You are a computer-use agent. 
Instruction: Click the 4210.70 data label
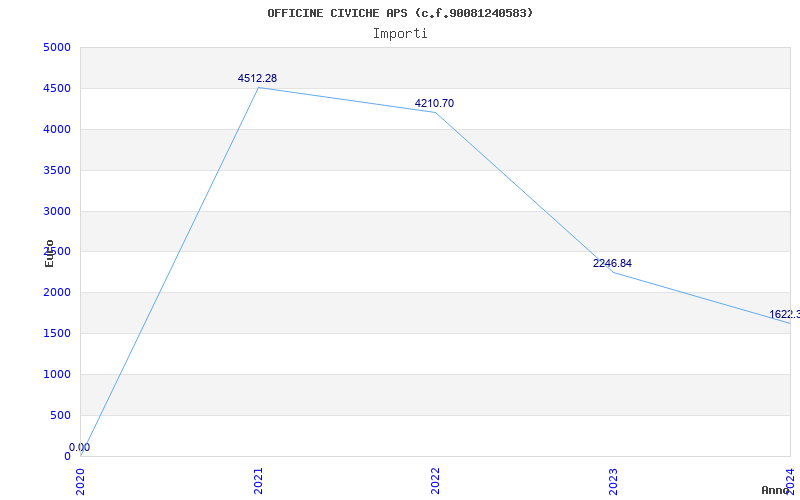pyautogui.click(x=434, y=104)
